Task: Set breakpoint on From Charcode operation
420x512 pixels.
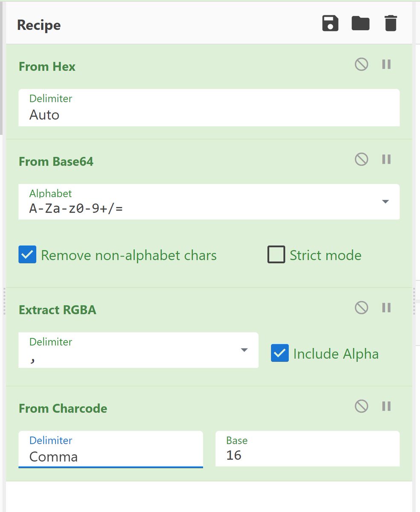Action: pyautogui.click(x=386, y=406)
